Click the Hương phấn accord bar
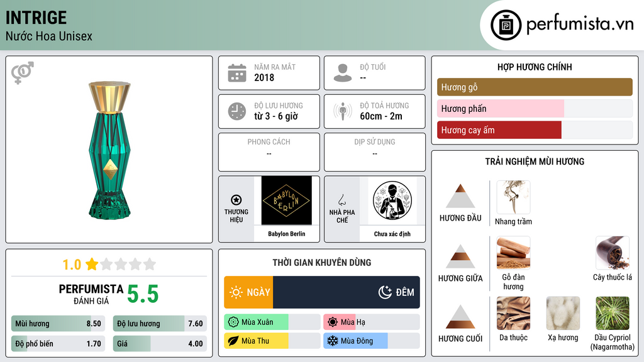The width and height of the screenshot is (644, 362). pos(535,108)
